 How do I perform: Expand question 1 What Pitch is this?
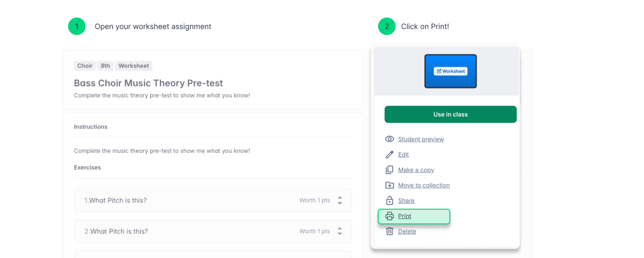(x=339, y=200)
